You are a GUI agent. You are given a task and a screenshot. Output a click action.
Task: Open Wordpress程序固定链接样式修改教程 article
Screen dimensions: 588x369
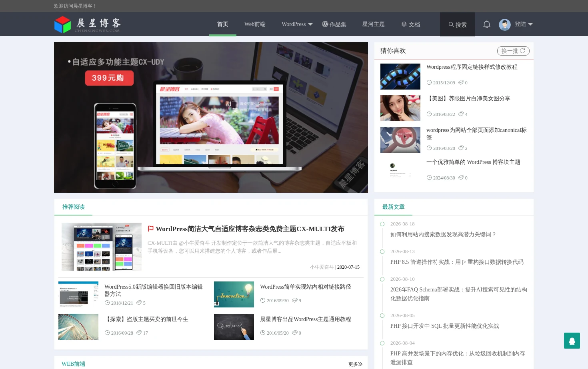pyautogui.click(x=472, y=67)
